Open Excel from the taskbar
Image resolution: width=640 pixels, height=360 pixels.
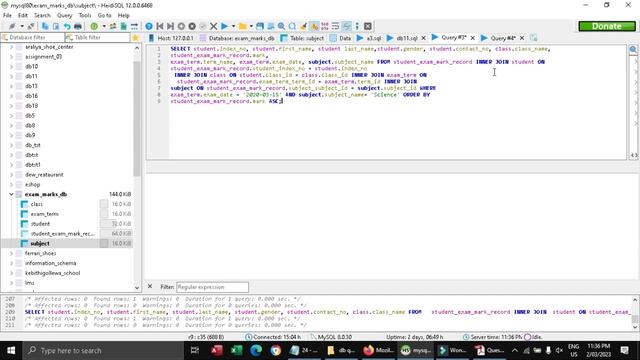pos(236,350)
